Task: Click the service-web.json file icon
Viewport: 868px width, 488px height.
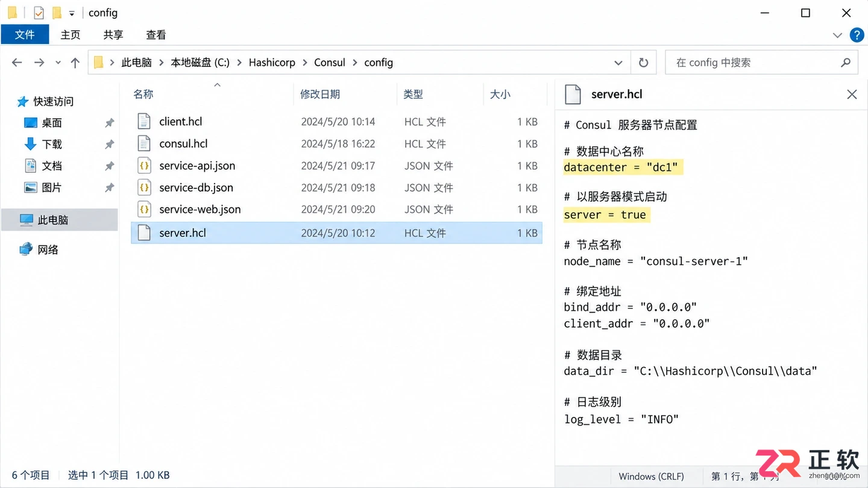Action: [144, 210]
